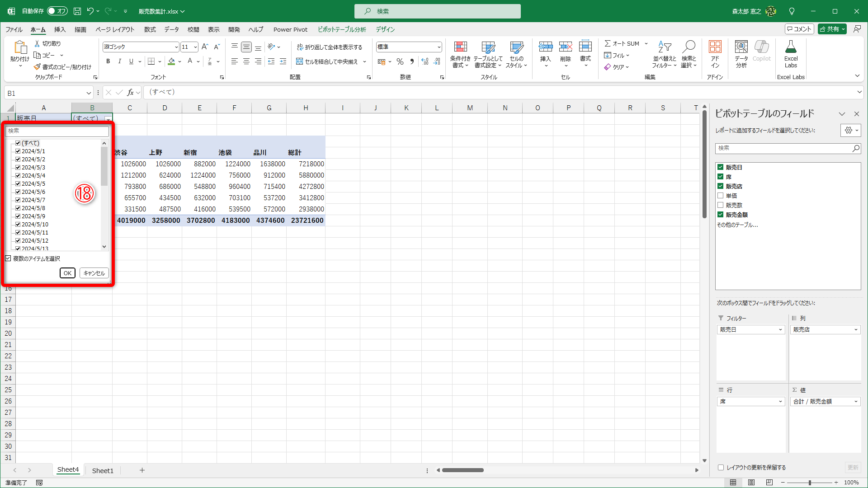Open the number format 標準 dropdown
The height and width of the screenshot is (488, 868).
point(439,47)
